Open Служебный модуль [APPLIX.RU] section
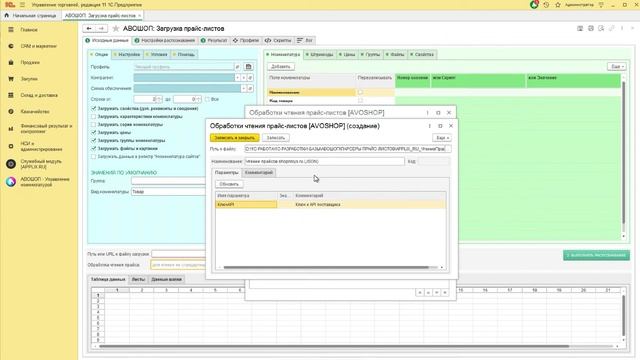Screen dimensions: 640x360 pos(41,164)
